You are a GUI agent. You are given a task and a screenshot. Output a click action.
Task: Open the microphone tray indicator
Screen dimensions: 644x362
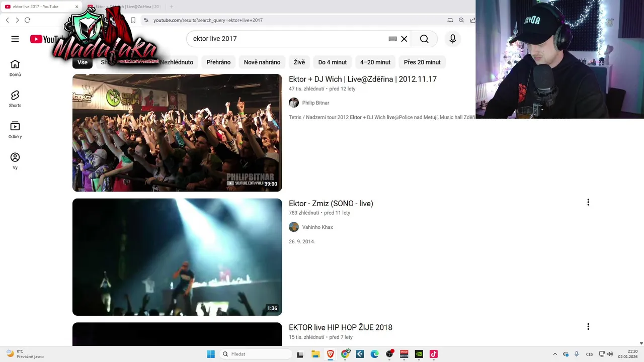(x=577, y=354)
